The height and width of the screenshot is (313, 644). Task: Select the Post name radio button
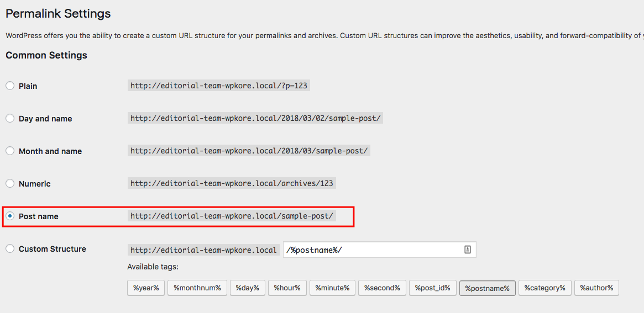click(x=10, y=216)
